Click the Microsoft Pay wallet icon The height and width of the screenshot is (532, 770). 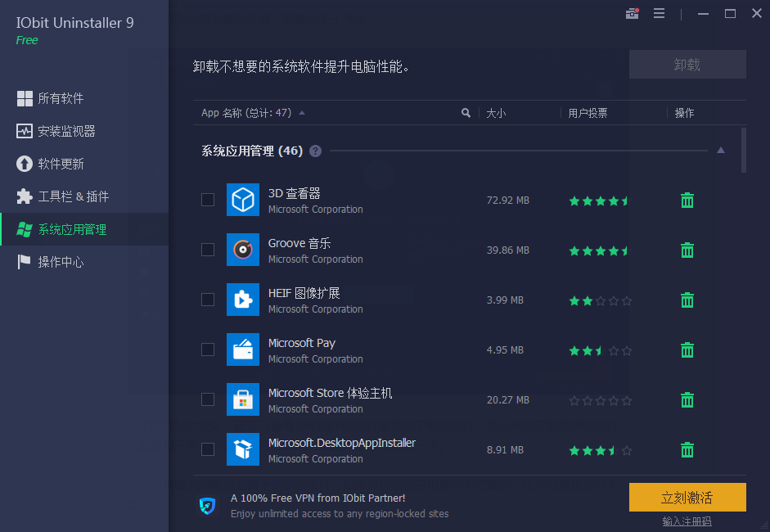242,349
